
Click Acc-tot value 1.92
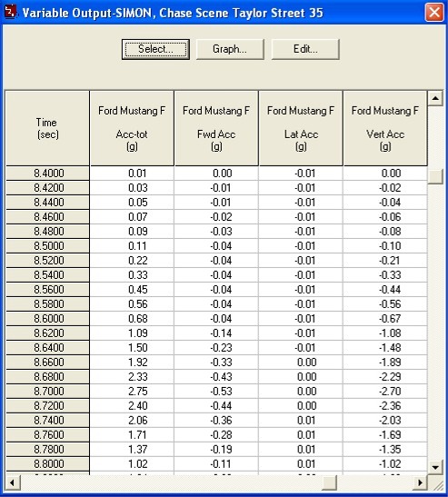point(132,363)
